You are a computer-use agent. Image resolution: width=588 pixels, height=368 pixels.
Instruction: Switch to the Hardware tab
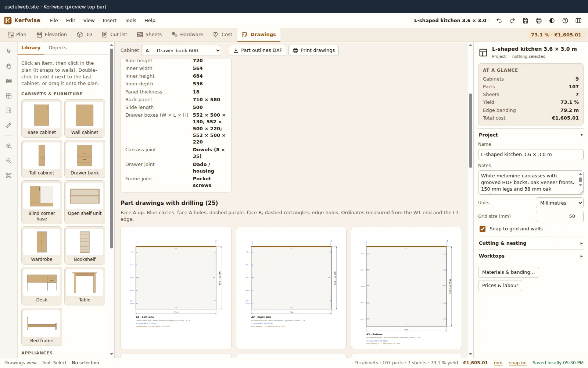click(187, 35)
